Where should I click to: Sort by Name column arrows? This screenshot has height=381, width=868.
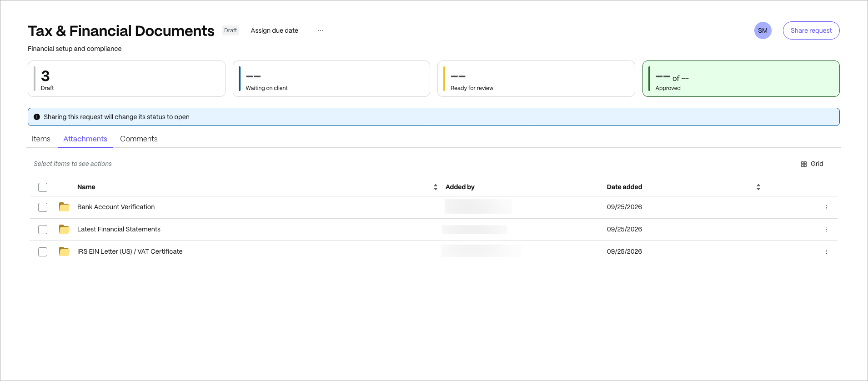pos(436,187)
